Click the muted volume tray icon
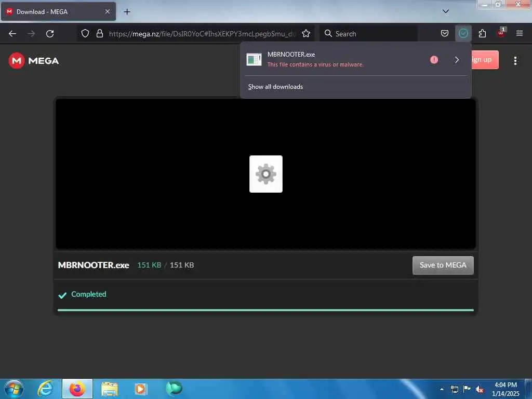 [x=480, y=390]
